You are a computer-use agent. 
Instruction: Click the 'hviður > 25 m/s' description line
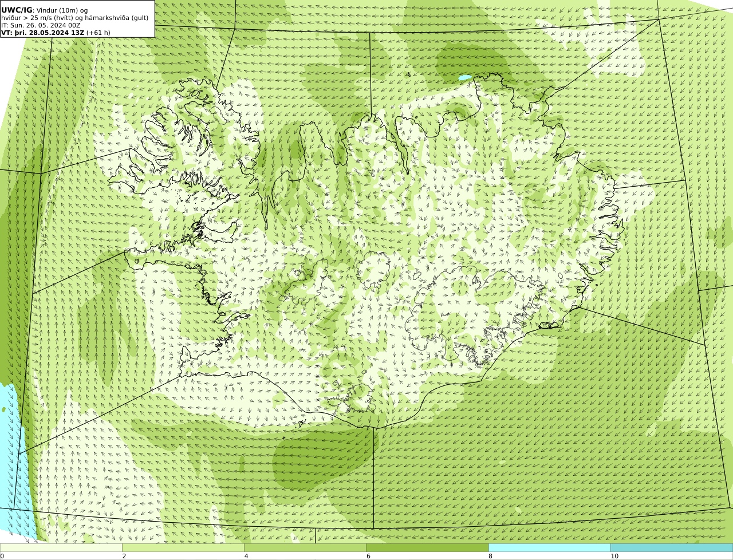[74, 18]
